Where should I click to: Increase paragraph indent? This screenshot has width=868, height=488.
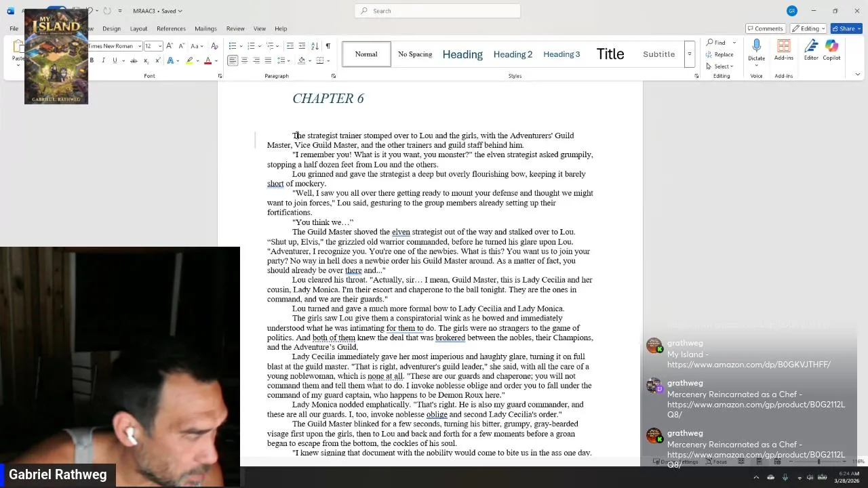pyautogui.click(x=302, y=46)
